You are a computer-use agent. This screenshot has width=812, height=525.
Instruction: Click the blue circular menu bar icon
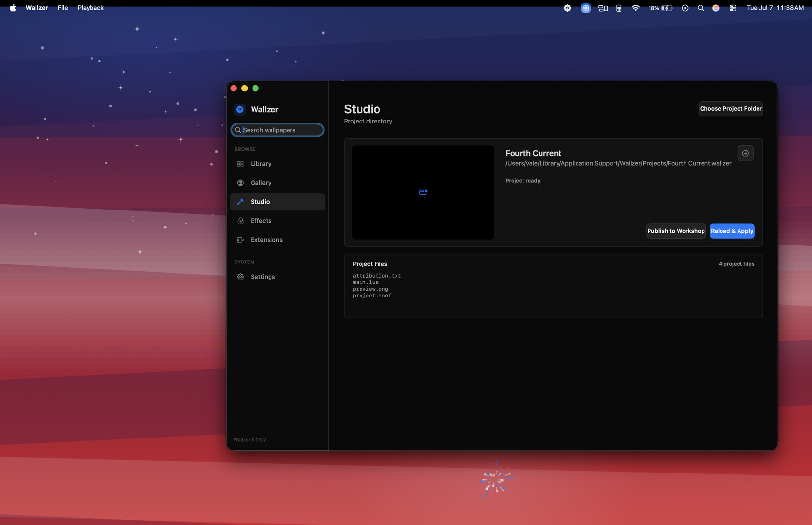click(x=586, y=8)
